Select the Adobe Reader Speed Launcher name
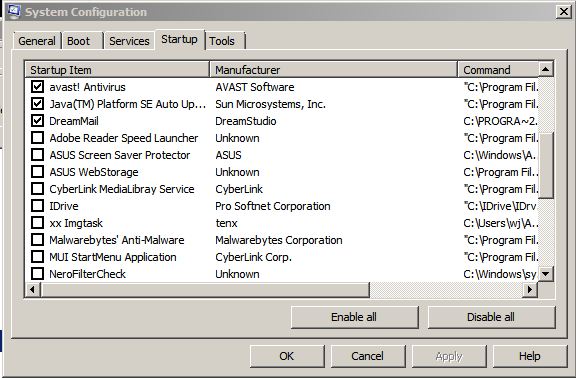The height and width of the screenshot is (378, 576). [124, 138]
